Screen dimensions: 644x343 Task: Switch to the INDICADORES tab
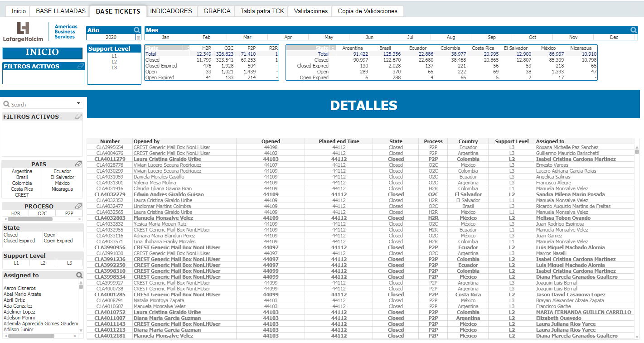171,11
